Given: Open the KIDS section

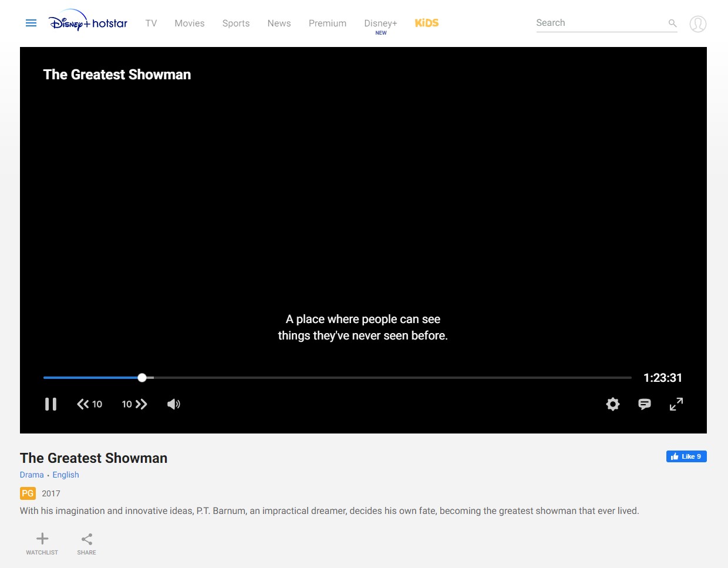Looking at the screenshot, I should tap(427, 23).
